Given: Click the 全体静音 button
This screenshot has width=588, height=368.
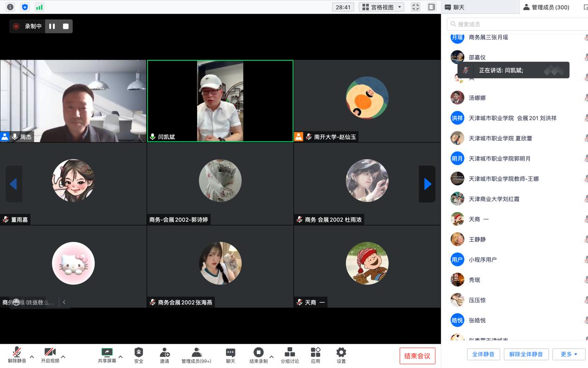Looking at the screenshot, I should coord(483,354).
